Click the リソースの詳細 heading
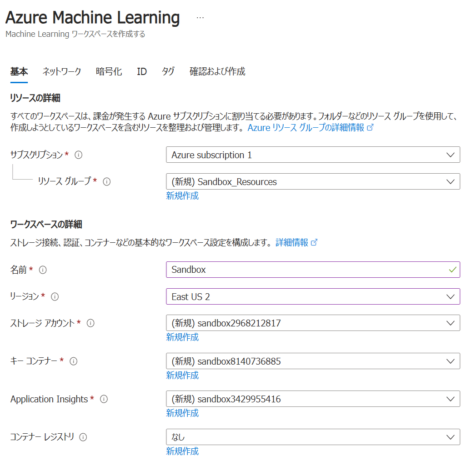Screen dimensions: 476x476 pos(35,98)
